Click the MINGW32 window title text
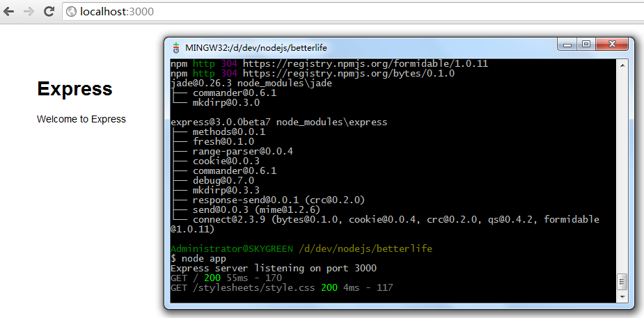 pyautogui.click(x=256, y=47)
